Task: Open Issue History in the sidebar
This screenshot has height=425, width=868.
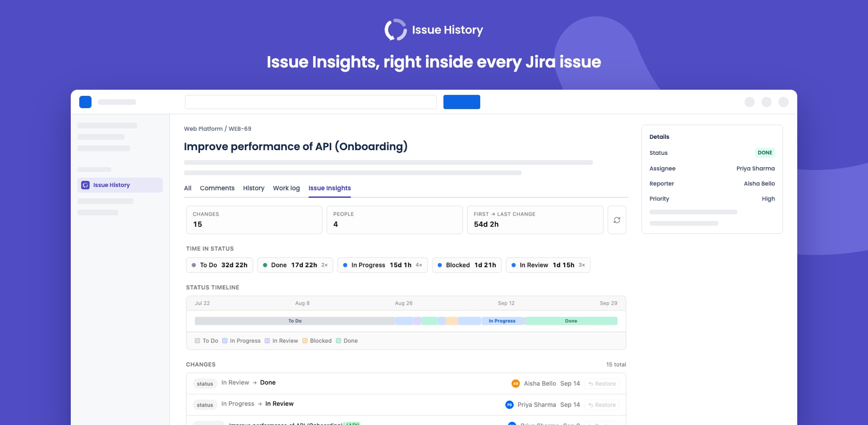Action: [120, 185]
